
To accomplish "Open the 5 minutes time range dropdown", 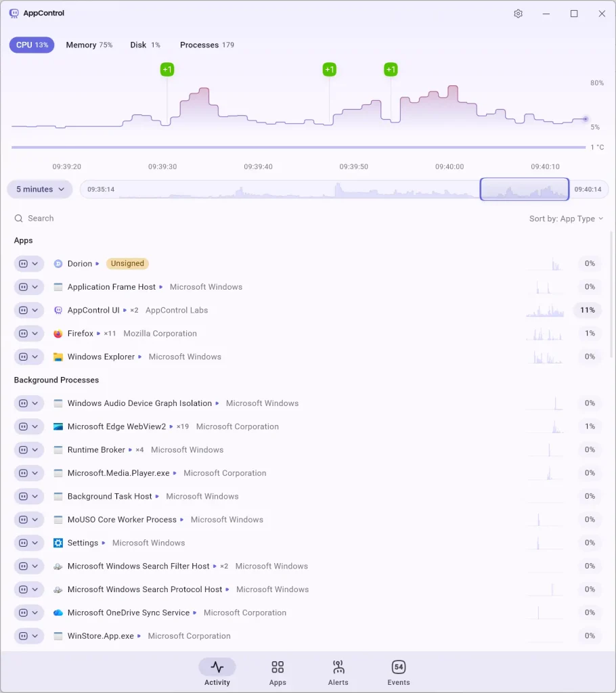I will coord(40,189).
